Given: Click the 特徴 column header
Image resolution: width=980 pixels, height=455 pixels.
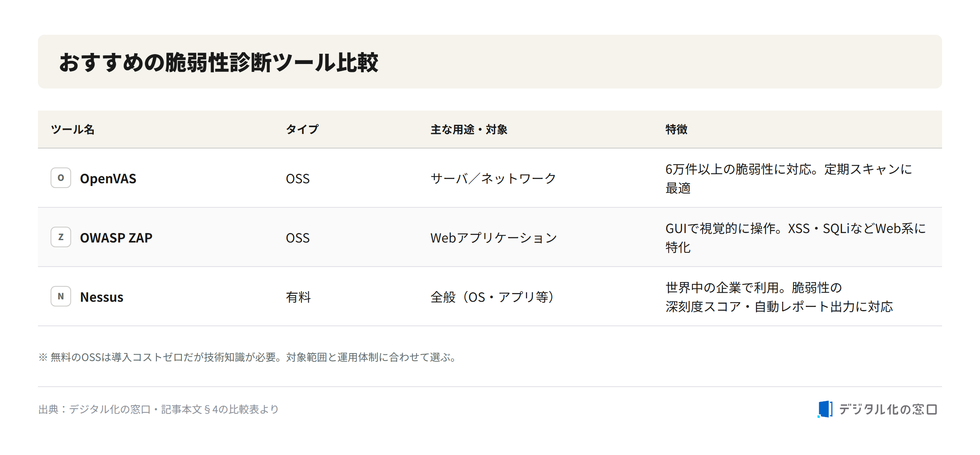Looking at the screenshot, I should pyautogui.click(x=677, y=130).
